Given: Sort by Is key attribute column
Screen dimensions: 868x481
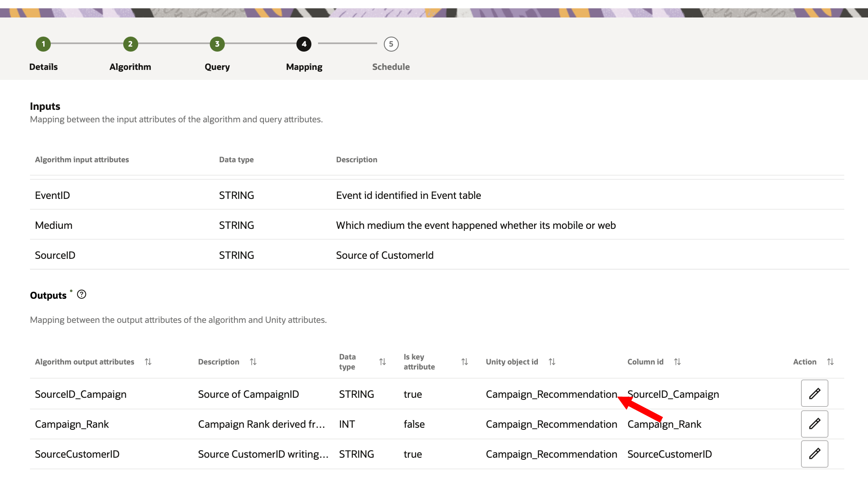Looking at the screenshot, I should coord(465,362).
